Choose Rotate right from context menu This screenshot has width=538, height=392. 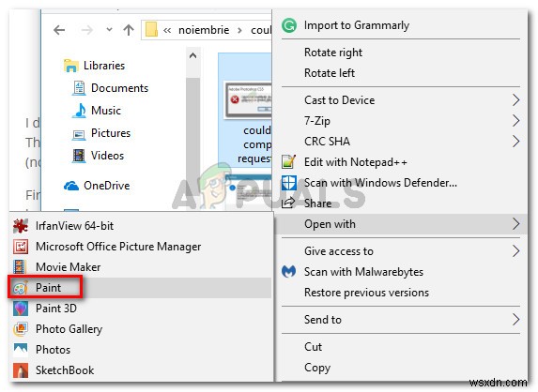[333, 53]
